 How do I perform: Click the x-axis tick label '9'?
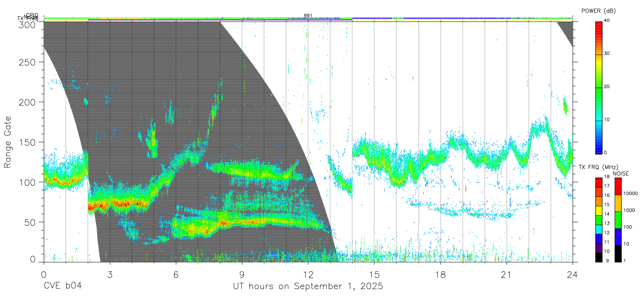(x=242, y=274)
